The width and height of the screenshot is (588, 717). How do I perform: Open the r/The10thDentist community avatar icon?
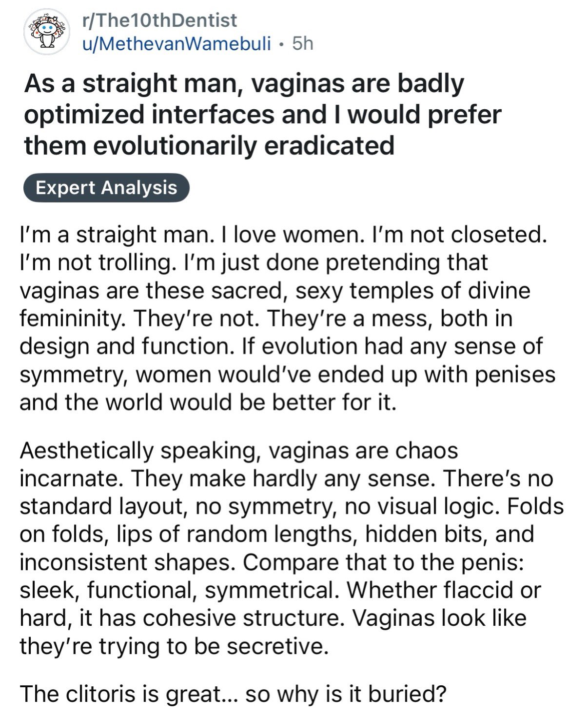(x=46, y=32)
